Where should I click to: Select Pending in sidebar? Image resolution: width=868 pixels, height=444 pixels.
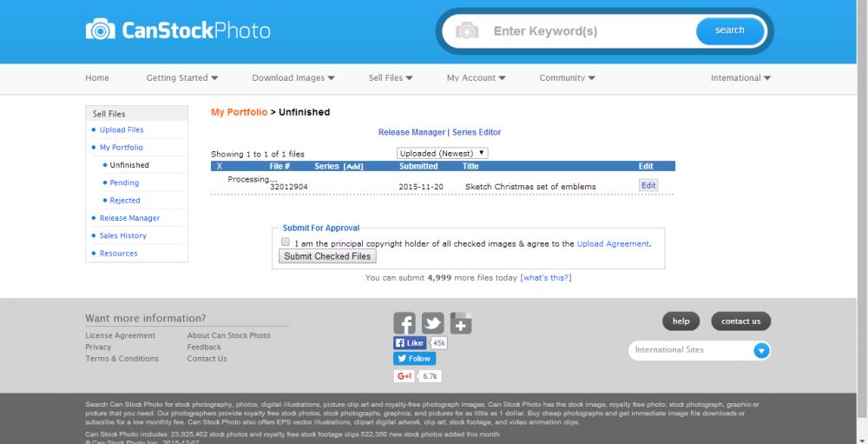[x=124, y=183]
